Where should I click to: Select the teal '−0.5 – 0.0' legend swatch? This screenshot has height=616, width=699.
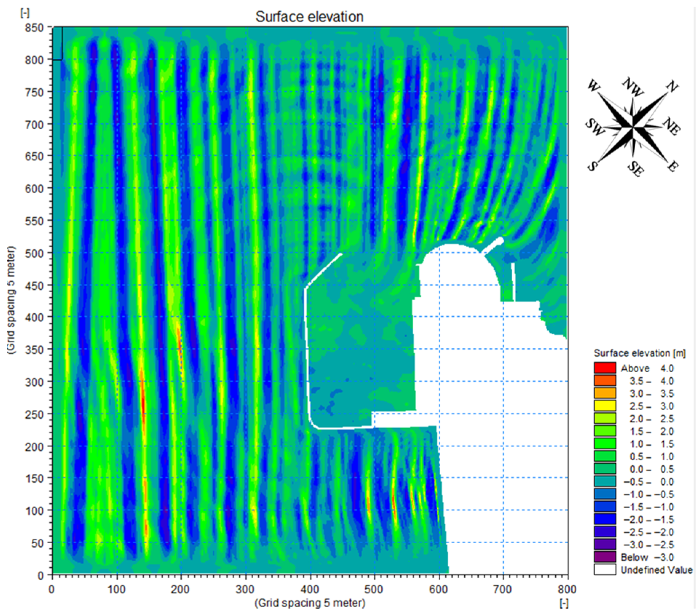click(605, 481)
